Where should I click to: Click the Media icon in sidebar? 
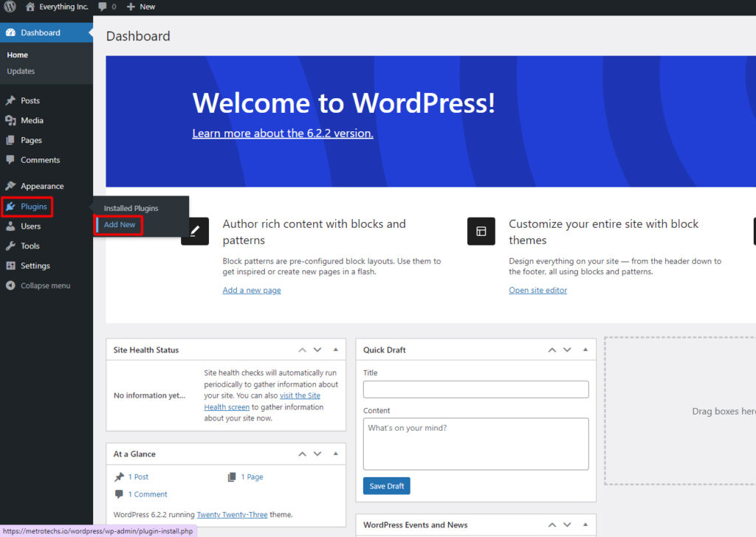click(10, 120)
